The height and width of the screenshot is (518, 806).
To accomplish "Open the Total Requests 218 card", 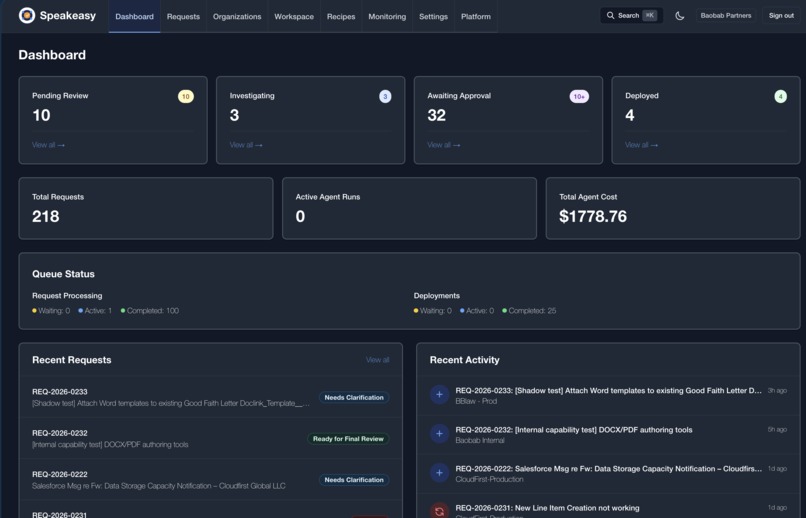I will tap(146, 208).
